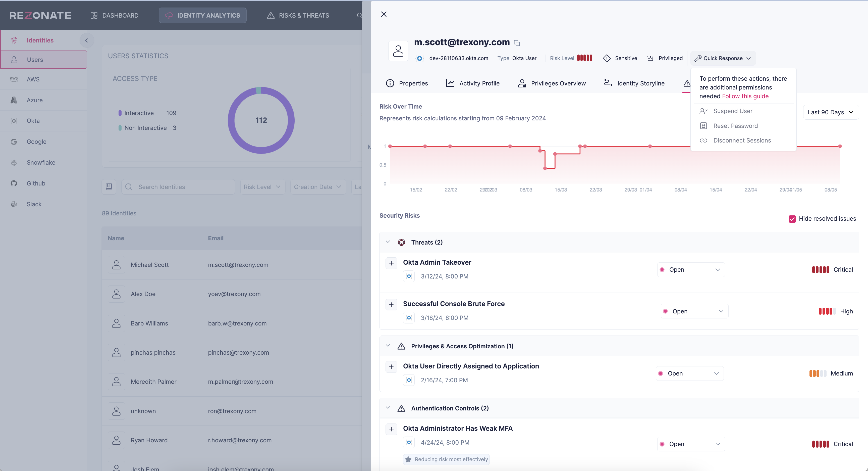Image resolution: width=868 pixels, height=471 pixels.
Task: Select the Reset Password action
Action: (735, 126)
